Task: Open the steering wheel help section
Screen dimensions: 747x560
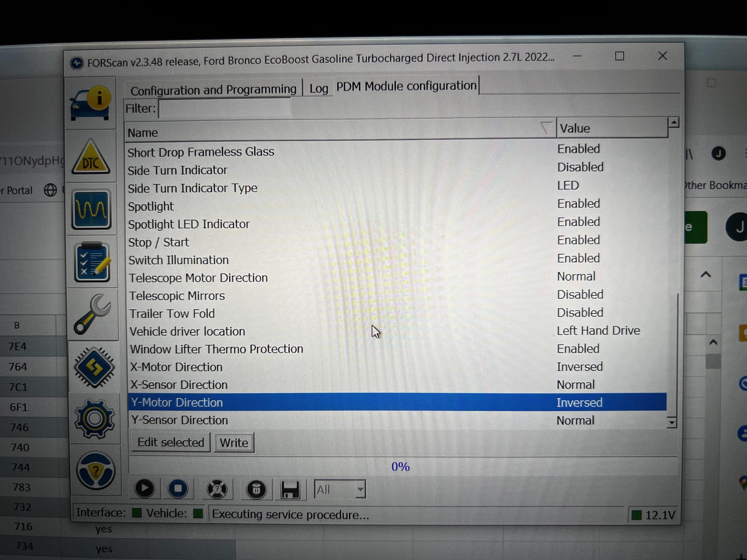Action: pos(96,470)
